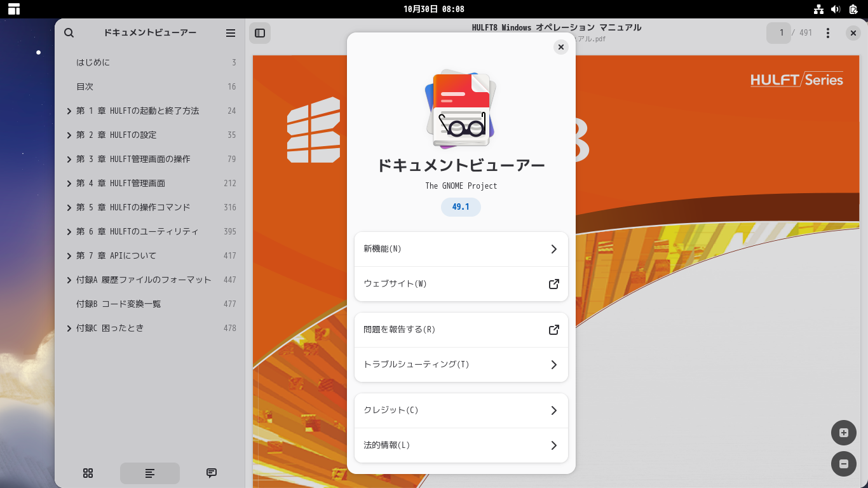Click the HULFT8 Windows オペレーション マニュアル window title
868x488 pixels.
click(557, 28)
